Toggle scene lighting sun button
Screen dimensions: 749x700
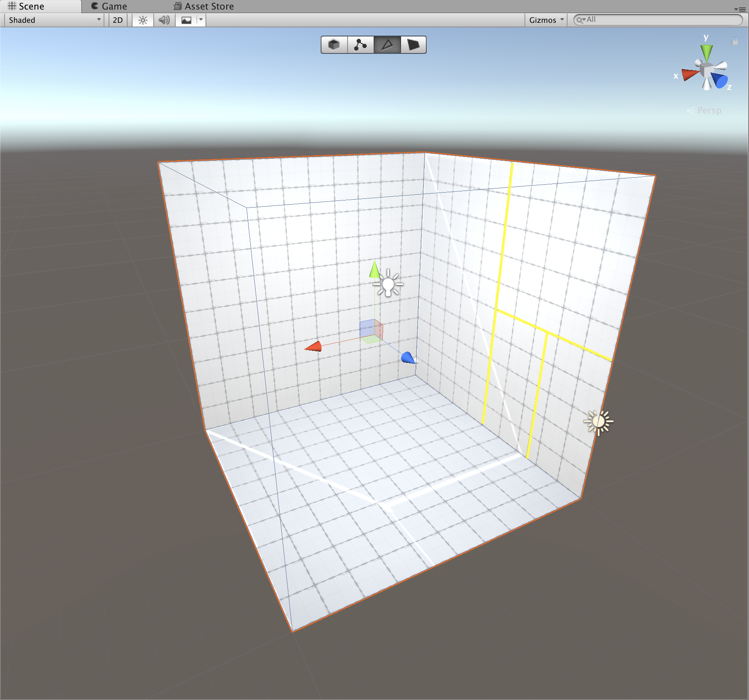(143, 20)
